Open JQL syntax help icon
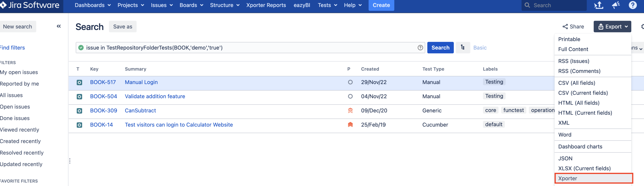 tap(420, 48)
